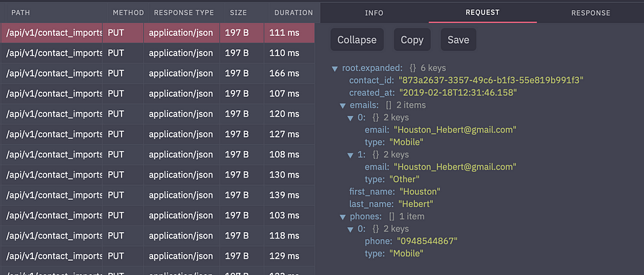Click the PATH column header
Image resolution: width=644 pixels, height=275 pixels.
(21, 13)
